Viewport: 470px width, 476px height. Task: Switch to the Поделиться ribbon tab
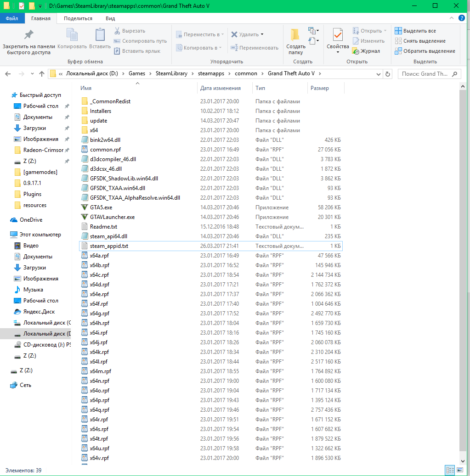[78, 18]
